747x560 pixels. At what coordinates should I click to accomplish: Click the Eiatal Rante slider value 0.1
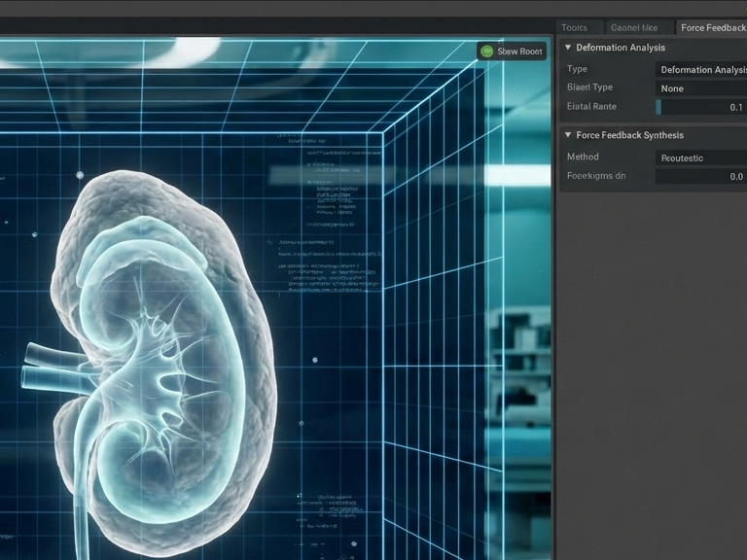735,107
